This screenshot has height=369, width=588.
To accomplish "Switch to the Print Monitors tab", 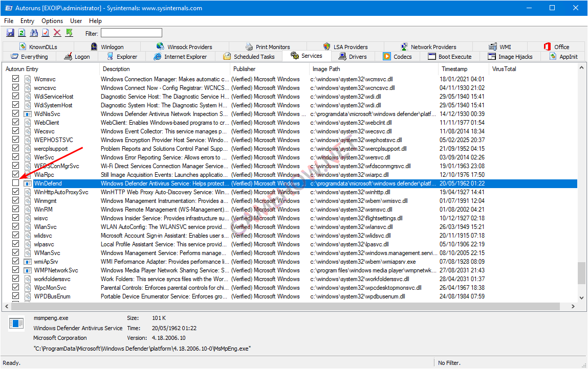I will 268,47.
